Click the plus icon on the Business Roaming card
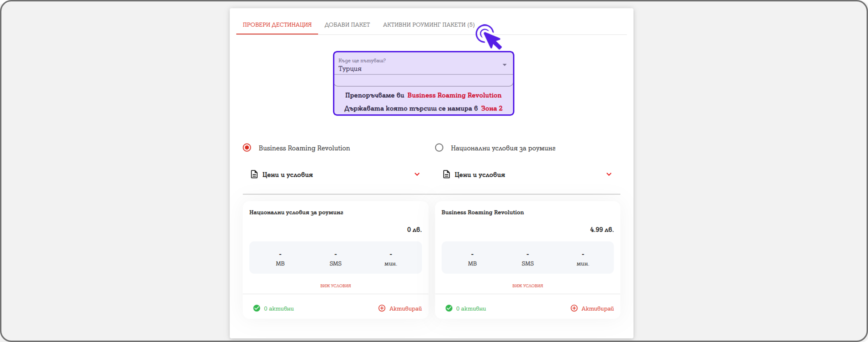 tap(574, 308)
